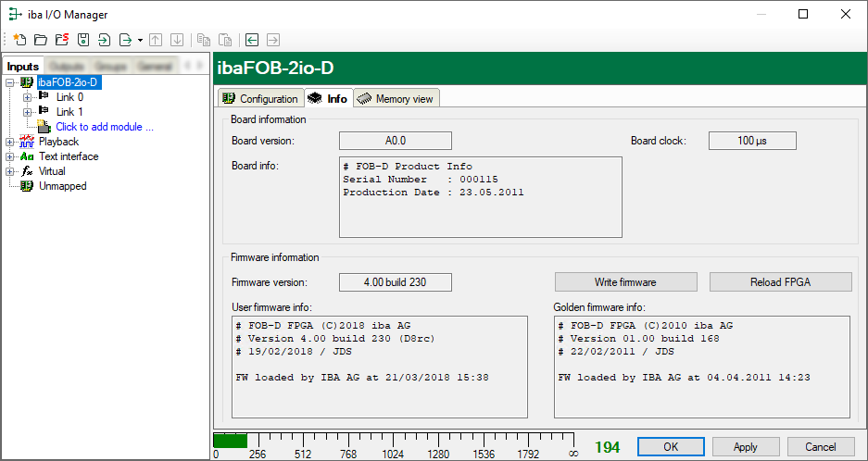868x461 pixels.
Task: Open the Memory view tab
Action: [396, 99]
